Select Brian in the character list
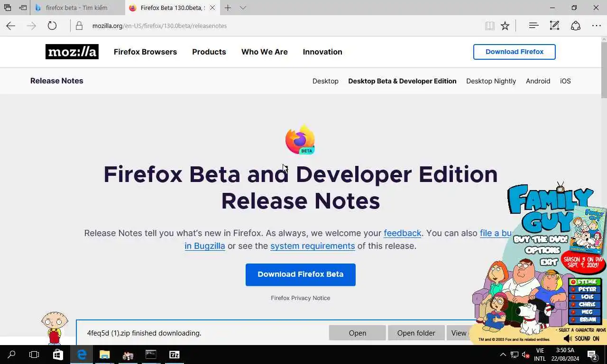 coord(585,319)
